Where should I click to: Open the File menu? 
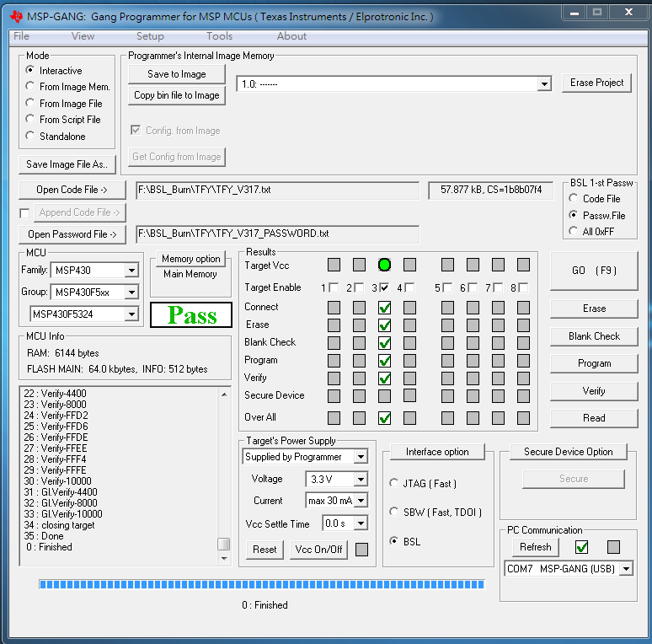(21, 36)
